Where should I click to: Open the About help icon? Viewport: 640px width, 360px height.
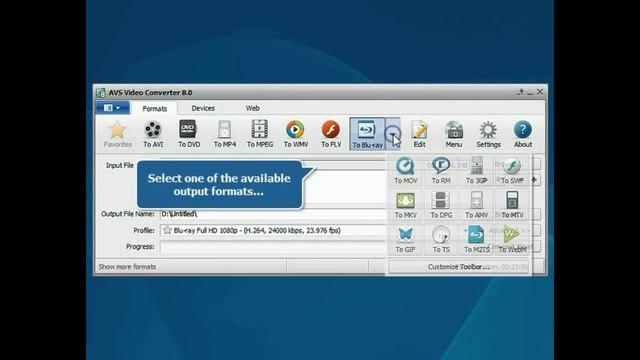[x=522, y=134]
